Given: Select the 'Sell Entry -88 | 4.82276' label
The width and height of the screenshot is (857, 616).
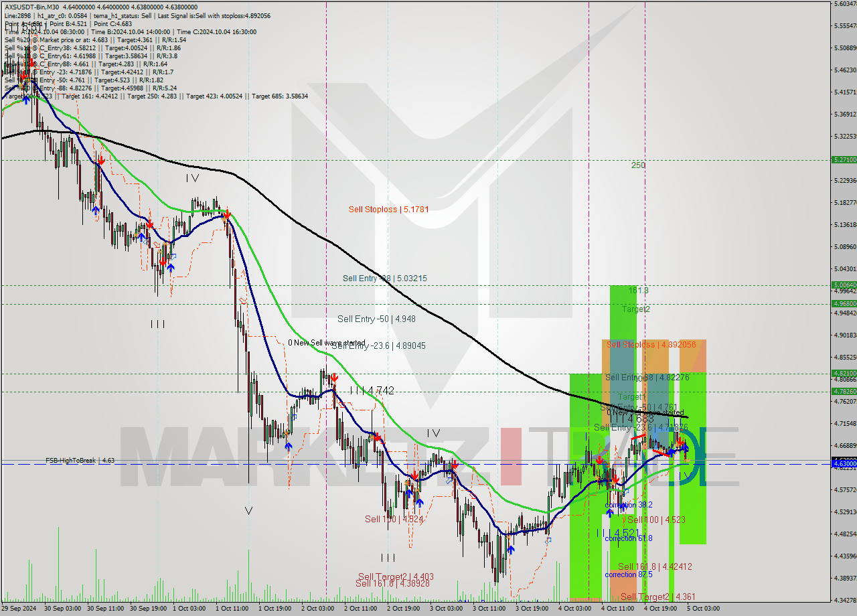Looking at the screenshot, I should (x=647, y=378).
